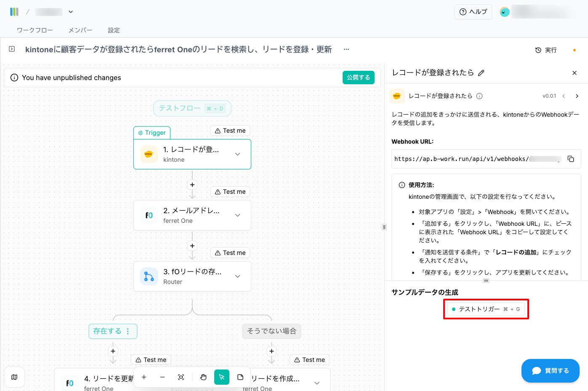Copy the Webhook URL with the copy icon

tap(571, 159)
